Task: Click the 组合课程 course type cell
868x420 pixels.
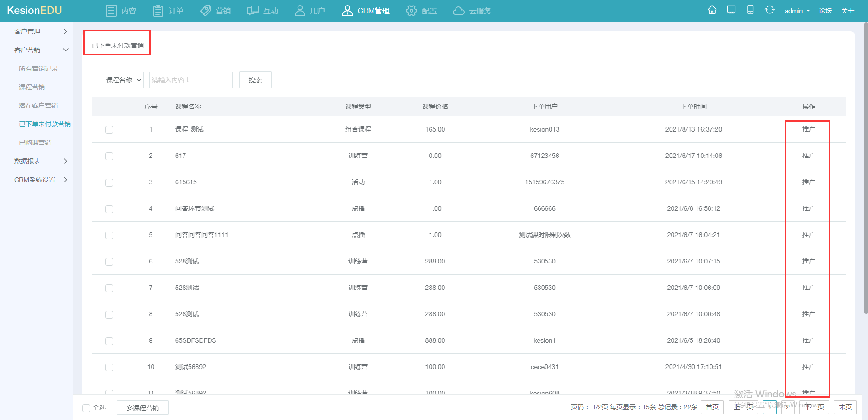Action: 358,129
